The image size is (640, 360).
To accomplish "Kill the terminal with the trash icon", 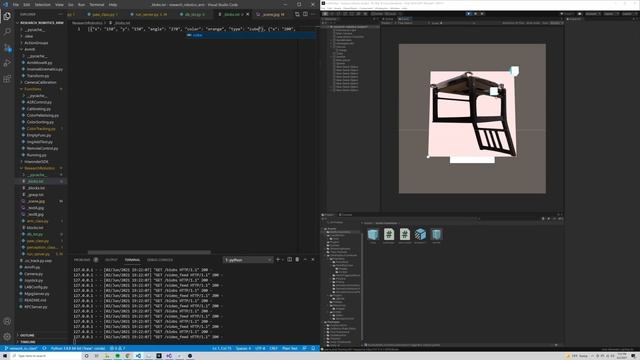I will coord(297,260).
